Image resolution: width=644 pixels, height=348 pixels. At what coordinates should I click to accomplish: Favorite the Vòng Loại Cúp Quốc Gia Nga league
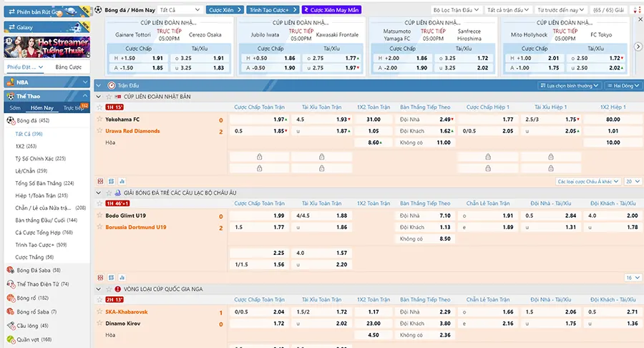(x=109, y=289)
